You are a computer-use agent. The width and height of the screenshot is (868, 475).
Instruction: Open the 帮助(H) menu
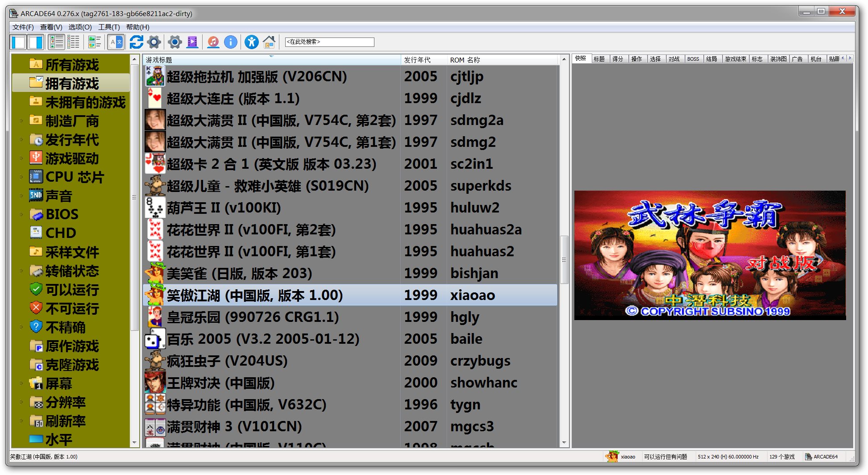coord(137,27)
